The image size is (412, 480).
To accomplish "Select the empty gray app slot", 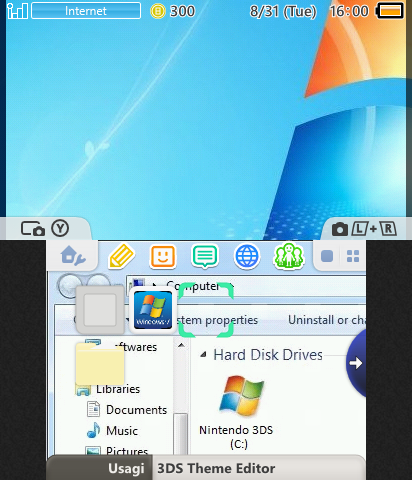I will [100, 310].
